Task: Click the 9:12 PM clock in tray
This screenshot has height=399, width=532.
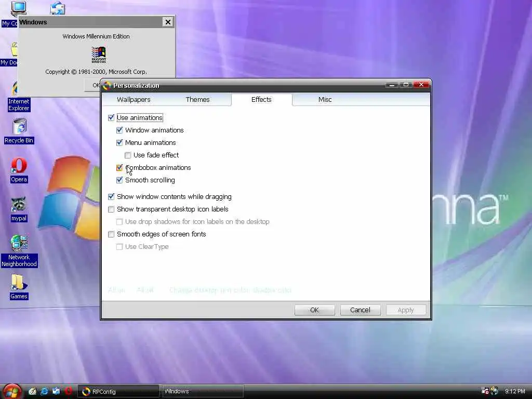Action: click(x=515, y=391)
